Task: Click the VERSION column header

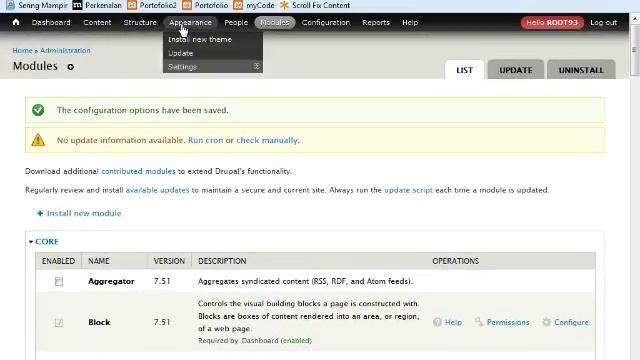Action: point(169,261)
